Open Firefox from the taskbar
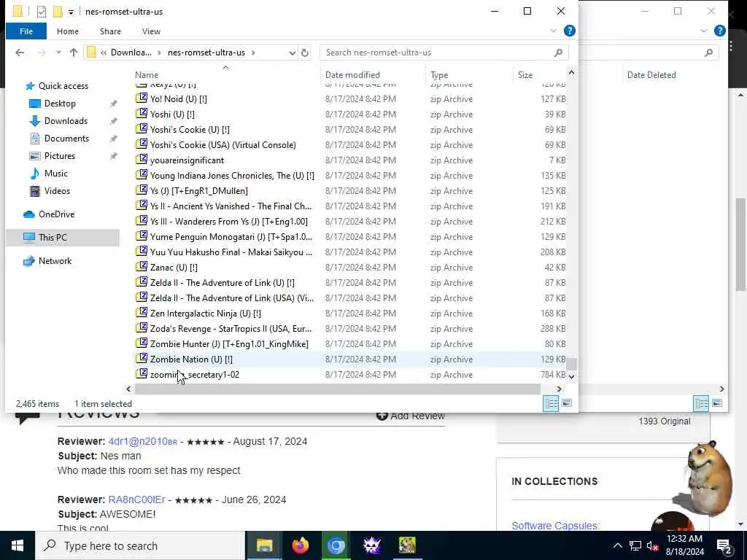 tap(300, 545)
